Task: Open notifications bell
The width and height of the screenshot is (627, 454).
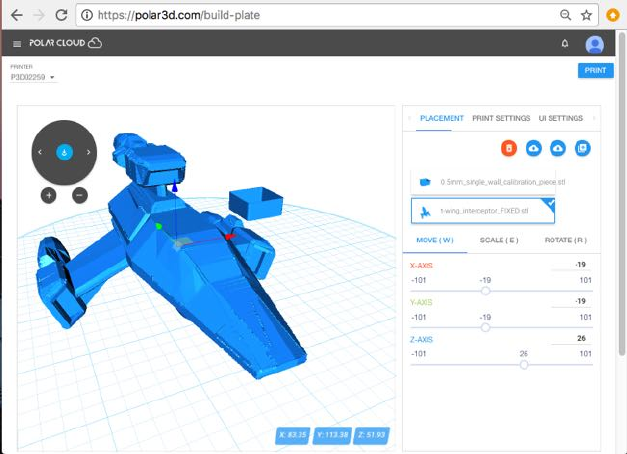Action: pos(565,43)
